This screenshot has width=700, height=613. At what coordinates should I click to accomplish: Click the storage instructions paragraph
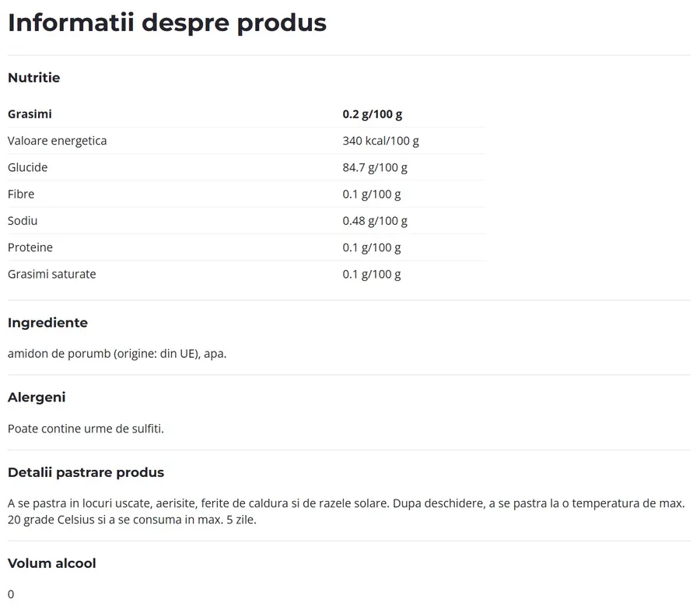click(x=346, y=511)
